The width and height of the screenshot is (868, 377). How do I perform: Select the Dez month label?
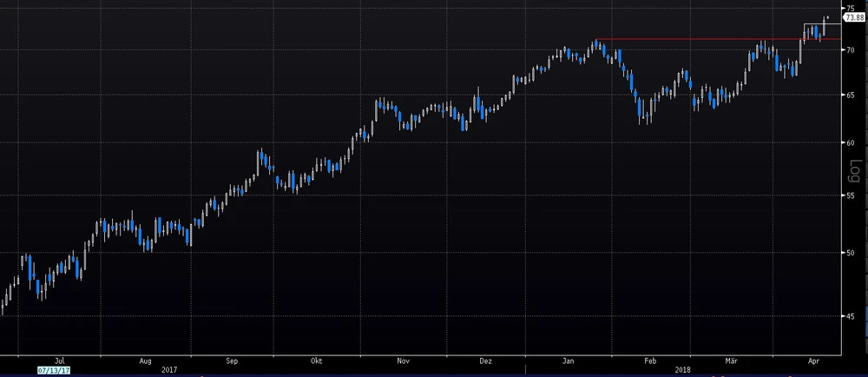point(485,360)
